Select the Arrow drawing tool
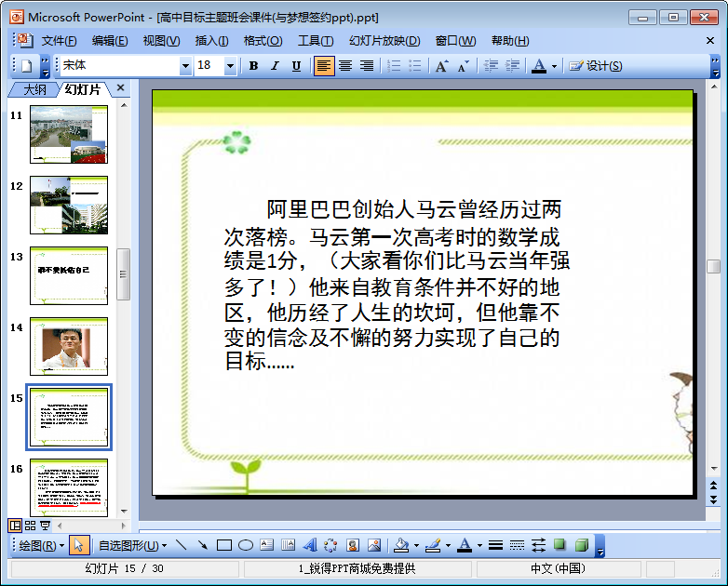Image resolution: width=728 pixels, height=586 pixels. coord(202,545)
